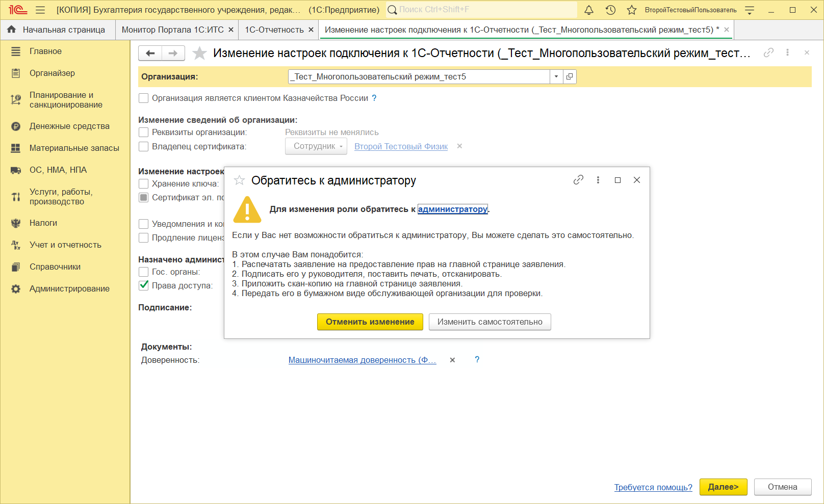The width and height of the screenshot is (824, 504).
Task: Open favorites star in title bar
Action: point(632,10)
